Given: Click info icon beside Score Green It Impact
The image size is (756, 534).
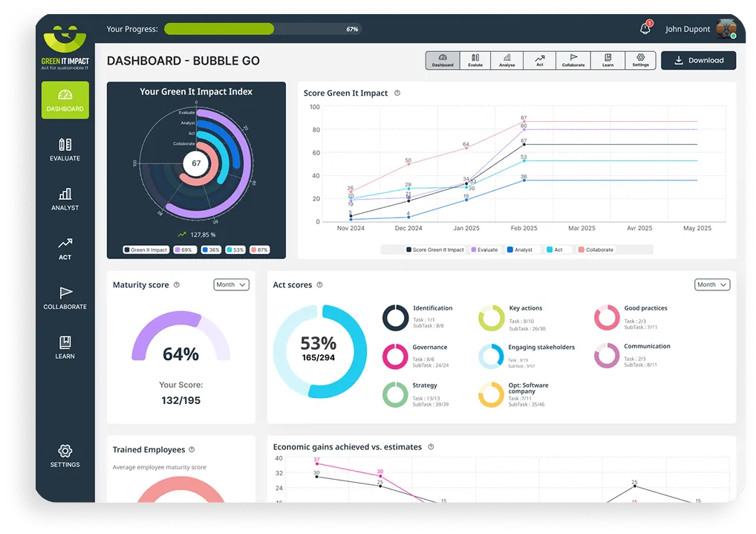Looking at the screenshot, I should click(397, 94).
